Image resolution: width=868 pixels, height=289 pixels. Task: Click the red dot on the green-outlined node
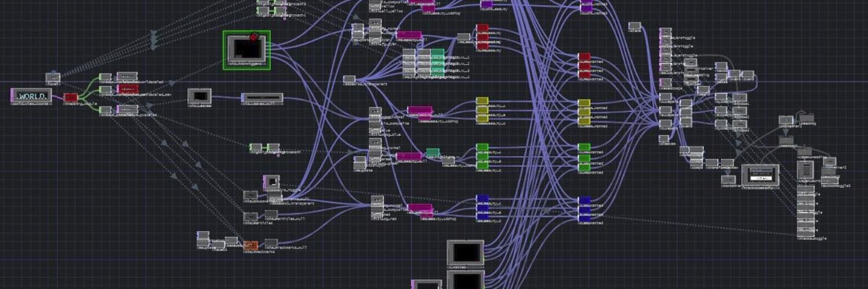[253, 37]
